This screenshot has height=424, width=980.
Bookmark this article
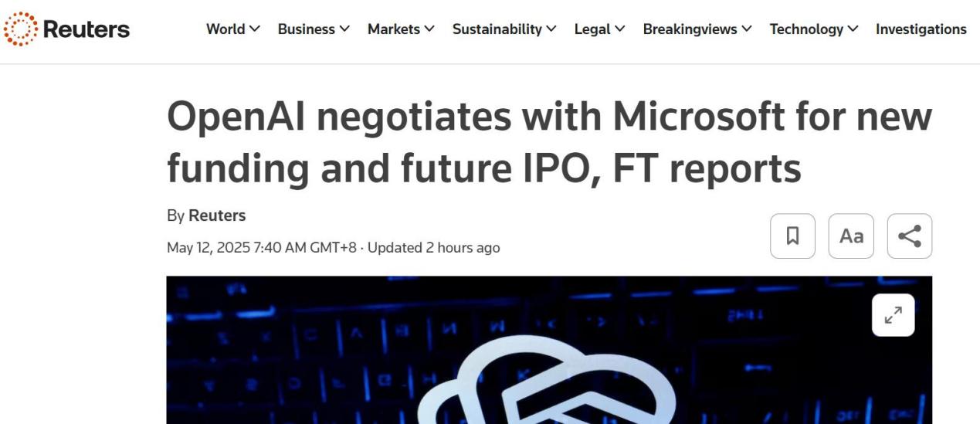click(x=792, y=236)
